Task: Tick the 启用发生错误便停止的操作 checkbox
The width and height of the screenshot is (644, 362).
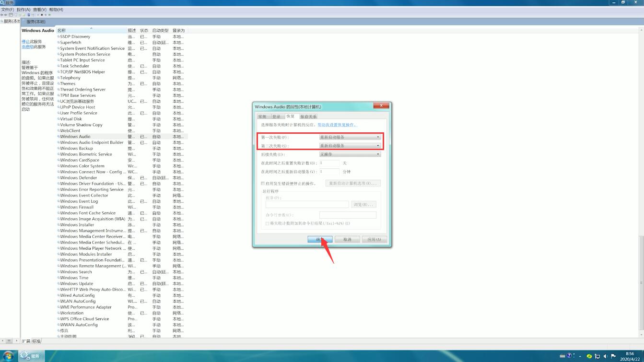Action: [263, 184]
